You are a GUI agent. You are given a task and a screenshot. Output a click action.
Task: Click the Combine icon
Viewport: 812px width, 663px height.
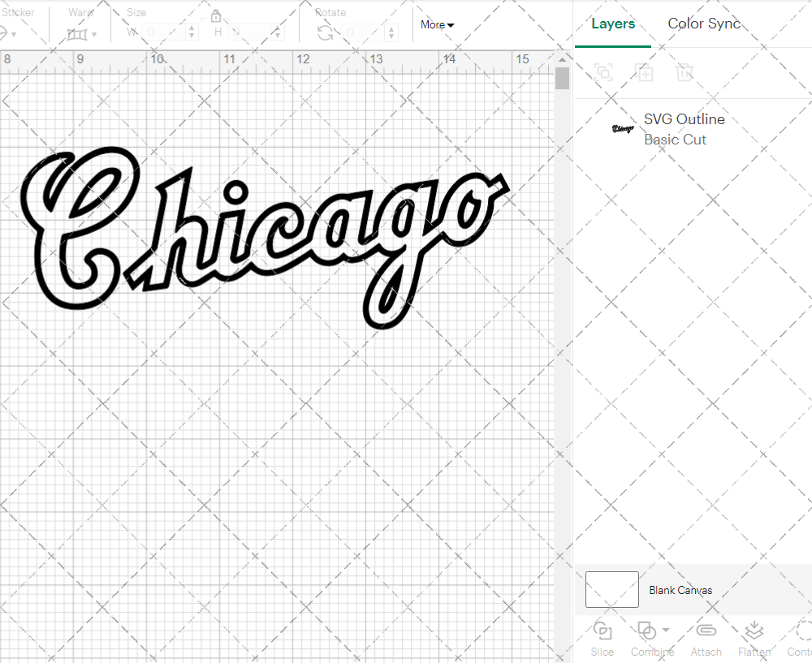pyautogui.click(x=647, y=631)
